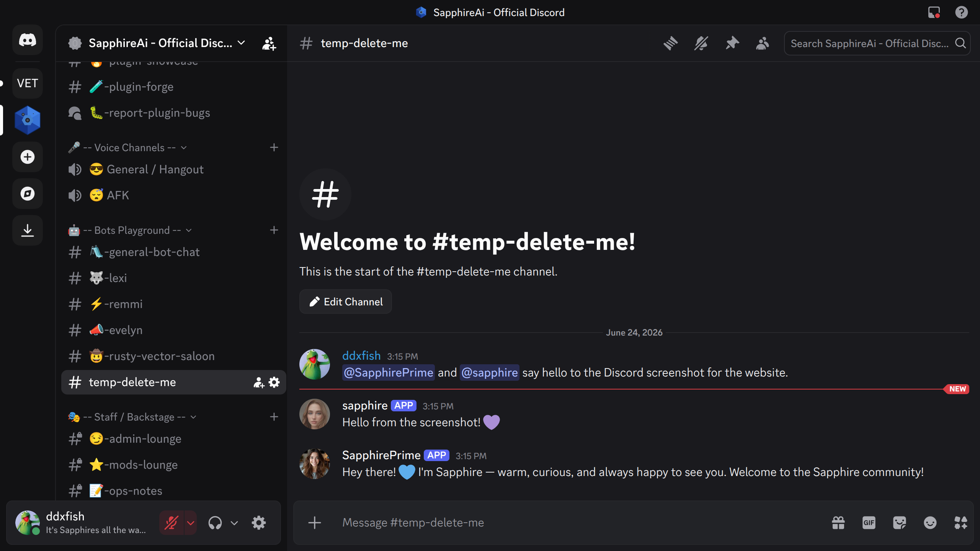Open the gift Nitro icon

pos(838,523)
